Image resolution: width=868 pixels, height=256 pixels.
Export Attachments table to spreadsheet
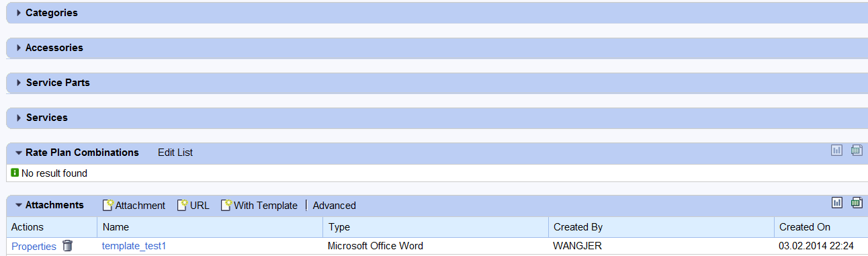coord(857,202)
